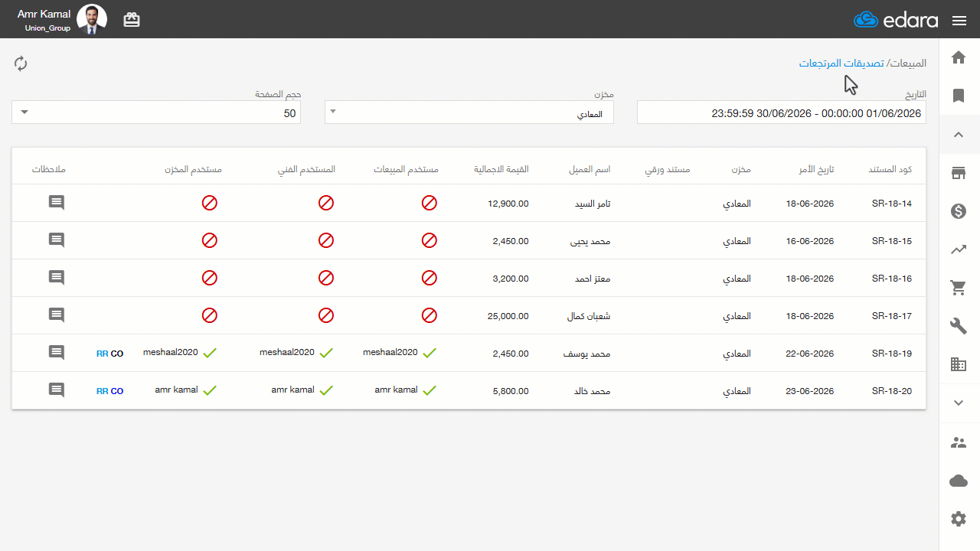The image size is (980, 551).
Task: Click customer name تامر السيد
Action: pyautogui.click(x=593, y=204)
